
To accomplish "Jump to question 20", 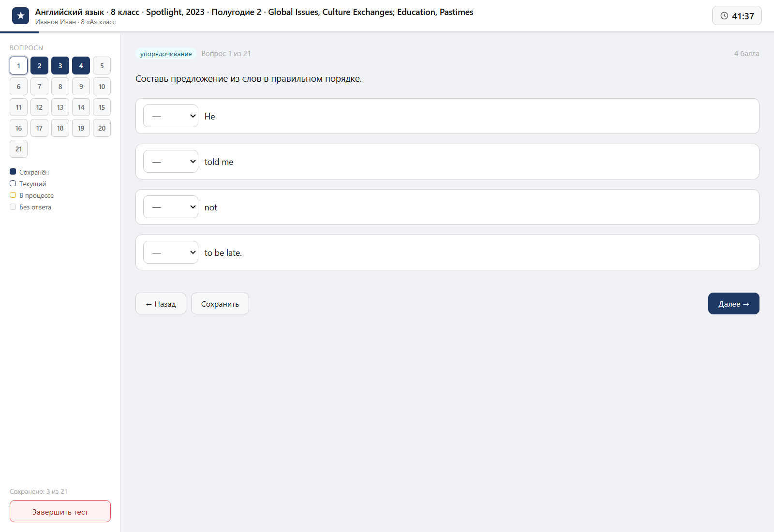I will click(x=102, y=128).
